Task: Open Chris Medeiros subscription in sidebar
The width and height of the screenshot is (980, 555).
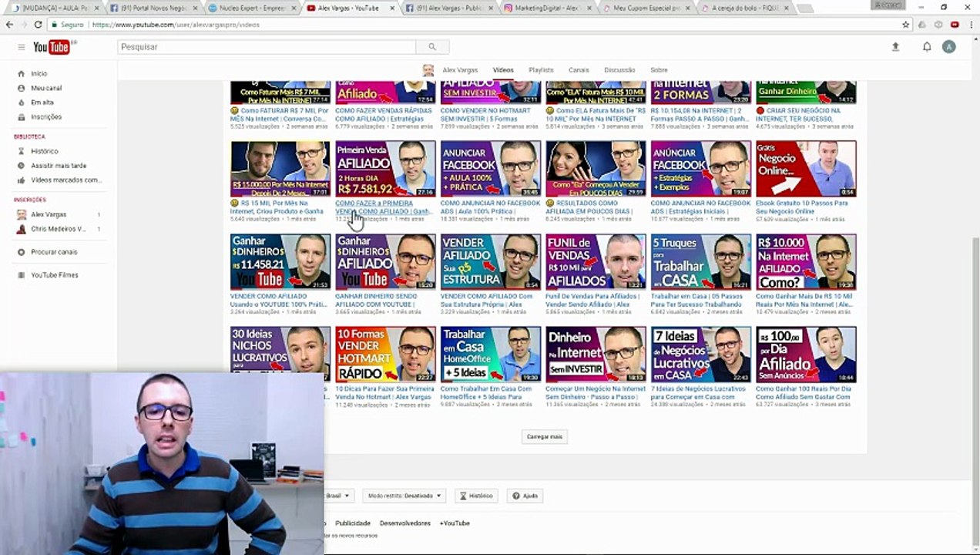Action: point(58,229)
